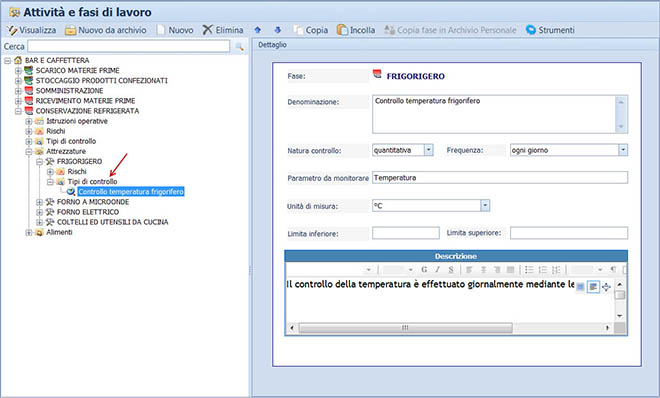Select Alimenti tree item
The height and width of the screenshot is (398, 660).
click(x=59, y=232)
